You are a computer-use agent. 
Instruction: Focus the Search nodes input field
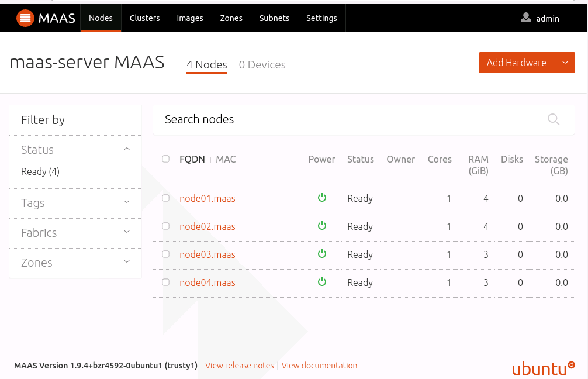[x=351, y=119]
